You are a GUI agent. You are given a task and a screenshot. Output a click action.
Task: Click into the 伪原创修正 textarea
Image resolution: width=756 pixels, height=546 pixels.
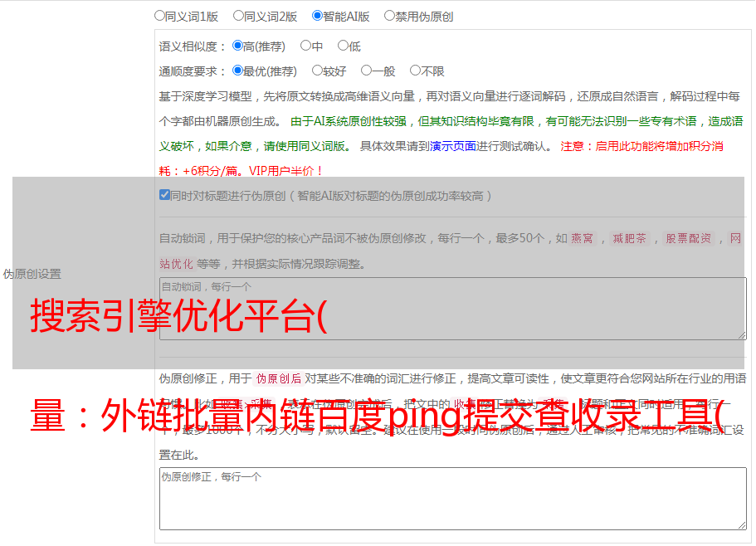(x=453, y=499)
